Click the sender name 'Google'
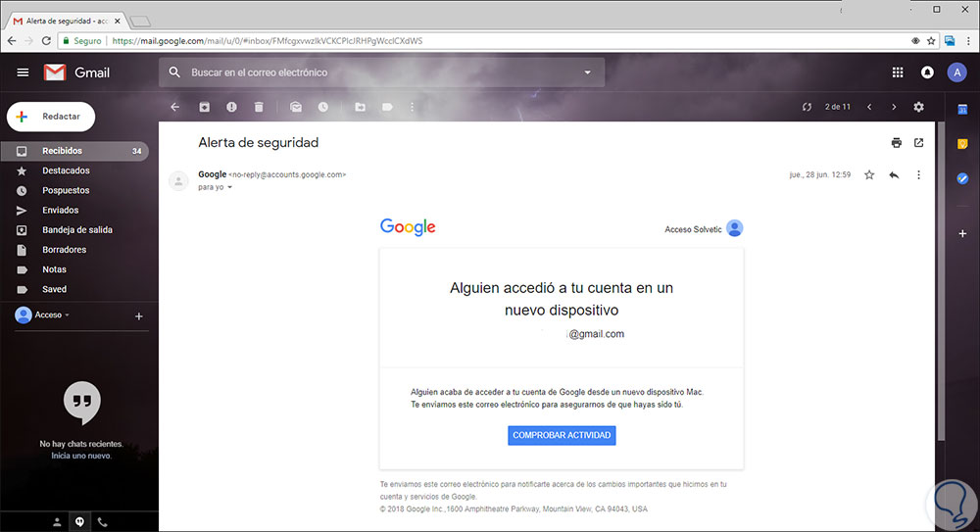This screenshot has width=980, height=532. click(212, 174)
